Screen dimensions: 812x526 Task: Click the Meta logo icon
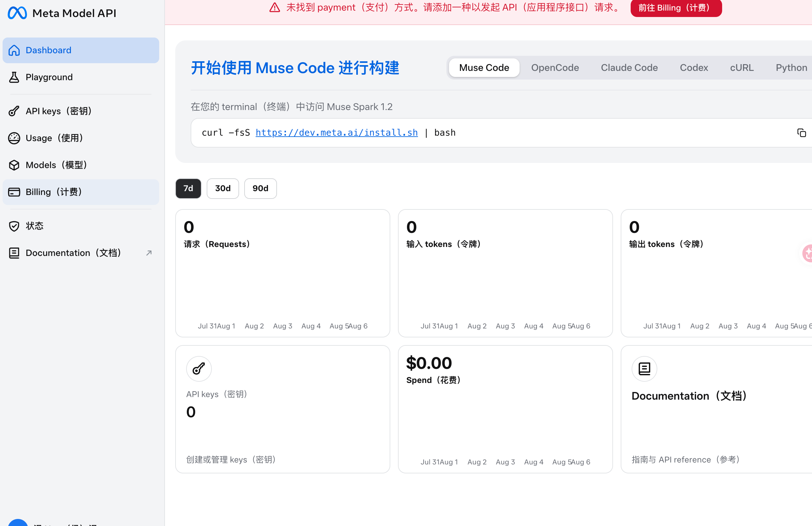(x=17, y=13)
